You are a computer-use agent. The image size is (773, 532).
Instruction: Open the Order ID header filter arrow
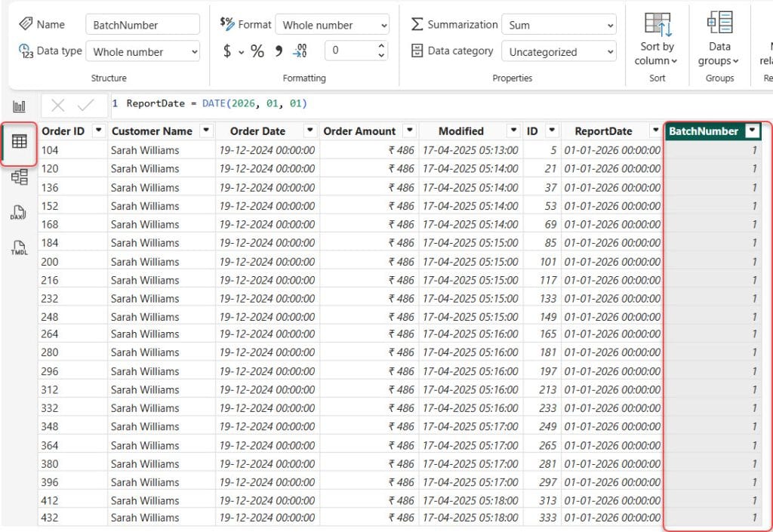pos(97,131)
